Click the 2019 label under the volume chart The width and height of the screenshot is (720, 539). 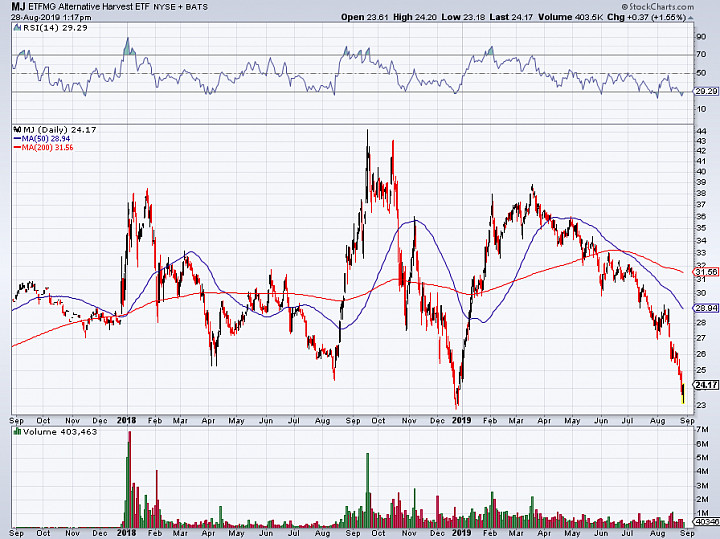[461, 533]
